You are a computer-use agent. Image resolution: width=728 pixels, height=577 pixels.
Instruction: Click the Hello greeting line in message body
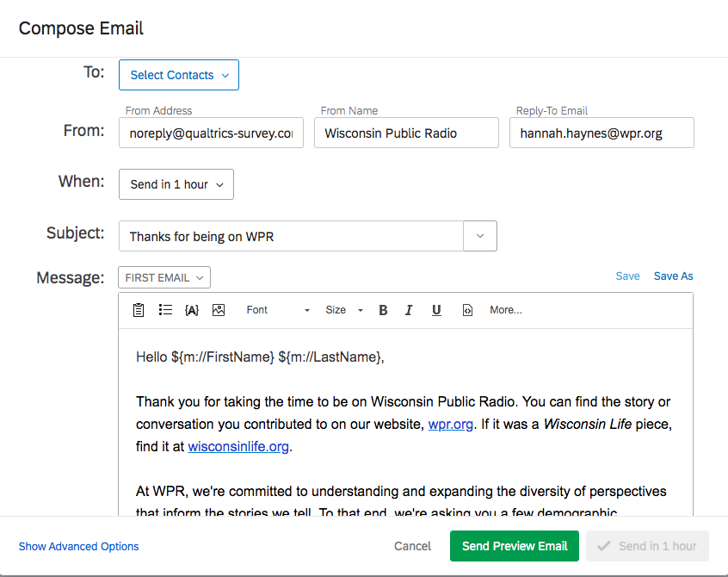pyautogui.click(x=260, y=357)
